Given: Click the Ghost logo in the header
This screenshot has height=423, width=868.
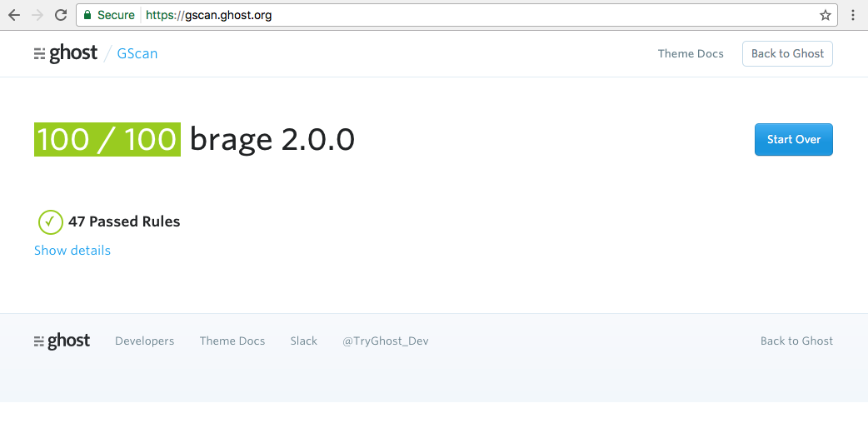Looking at the screenshot, I should coord(65,53).
